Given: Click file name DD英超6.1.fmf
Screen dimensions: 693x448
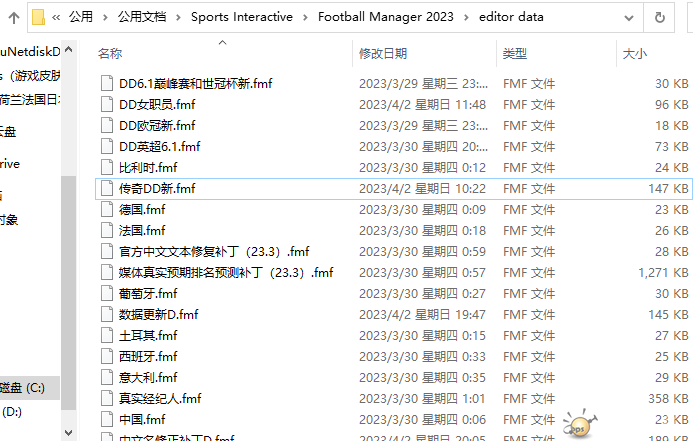Looking at the screenshot, I should 160,146.
